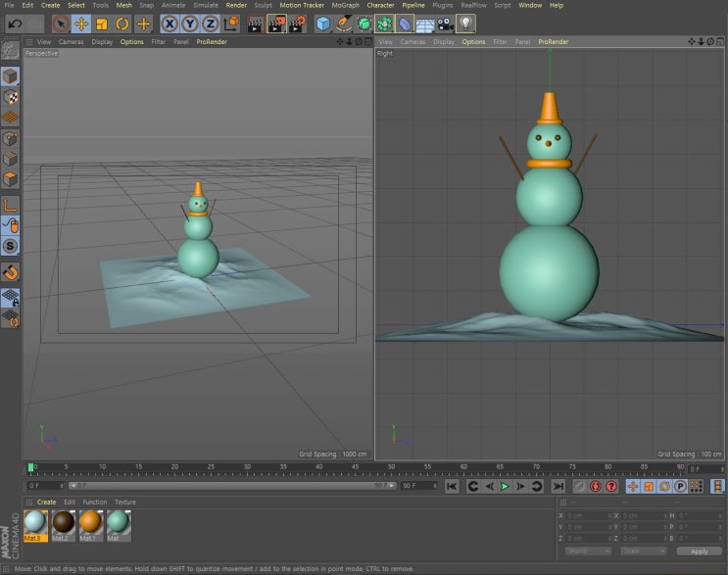Open the Floor environment objects icon
The width and height of the screenshot is (728, 575).
425,24
